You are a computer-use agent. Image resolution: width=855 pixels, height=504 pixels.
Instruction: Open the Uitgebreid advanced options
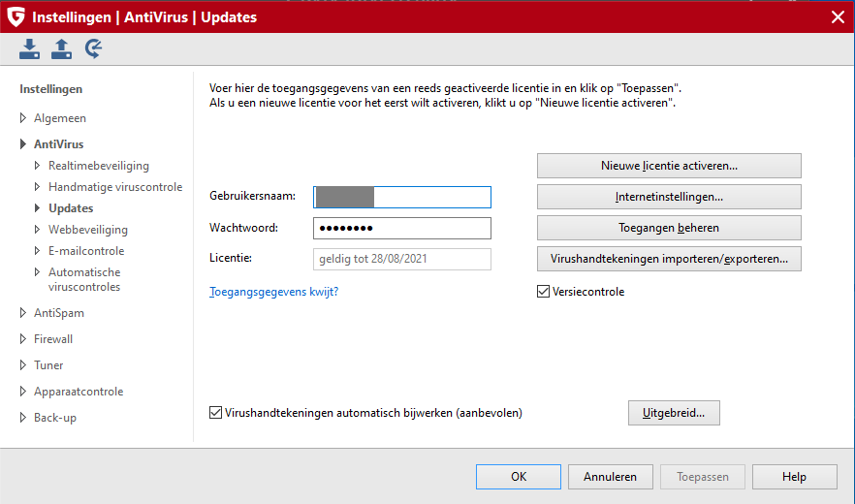[674, 412]
